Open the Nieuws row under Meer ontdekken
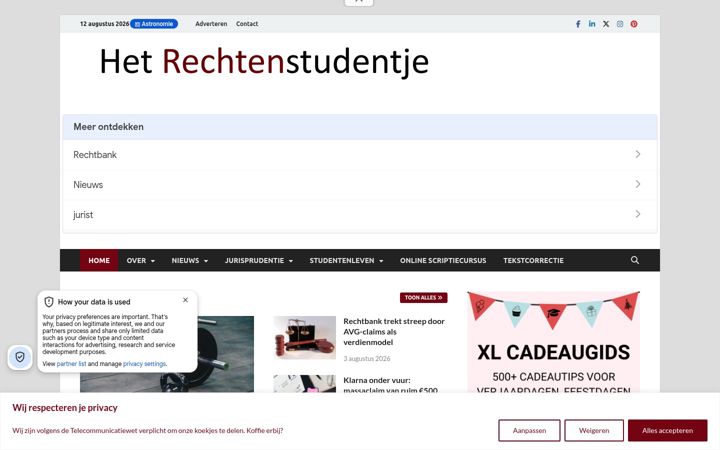This screenshot has height=450, width=720. 360,185
